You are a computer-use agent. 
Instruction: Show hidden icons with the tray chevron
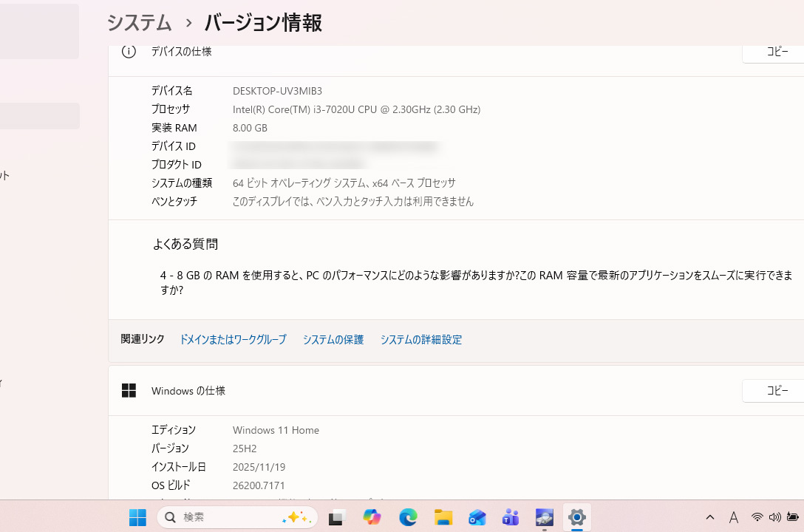(710, 517)
